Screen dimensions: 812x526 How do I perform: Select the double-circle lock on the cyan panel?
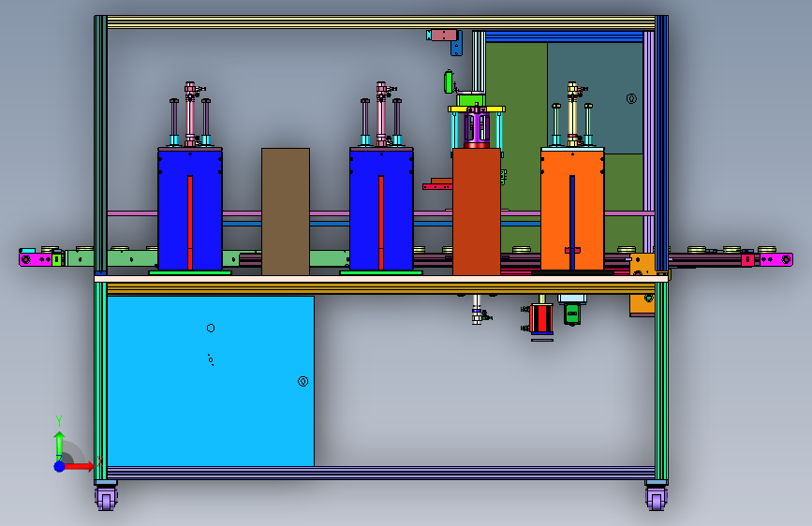click(303, 382)
